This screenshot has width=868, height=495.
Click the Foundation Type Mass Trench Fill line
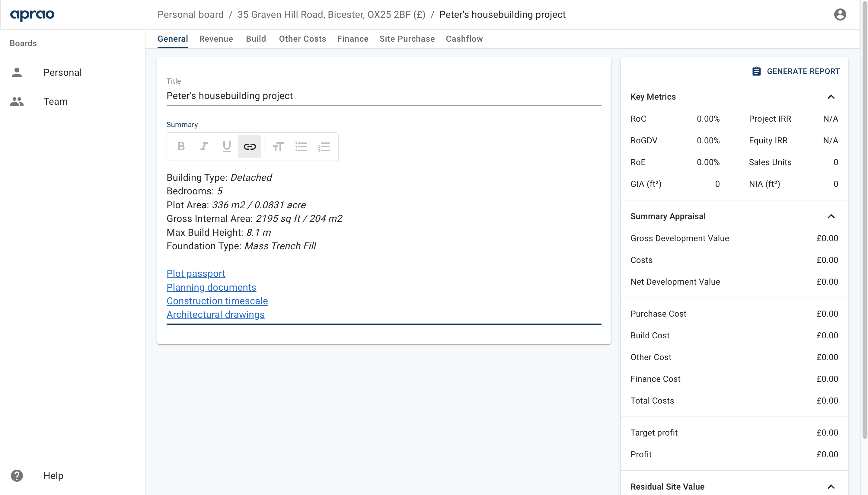pos(241,246)
